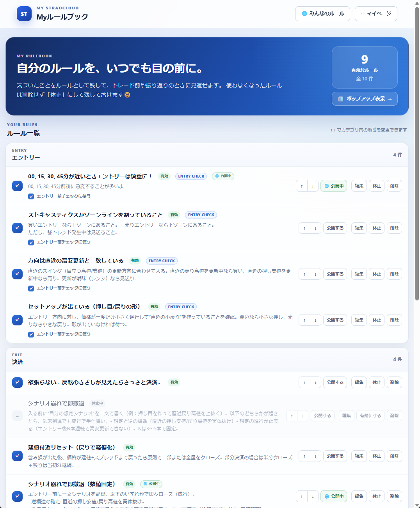Screen dimensions: 420x508
Task: Pause the 欲張らない rule
Action: point(377,383)
